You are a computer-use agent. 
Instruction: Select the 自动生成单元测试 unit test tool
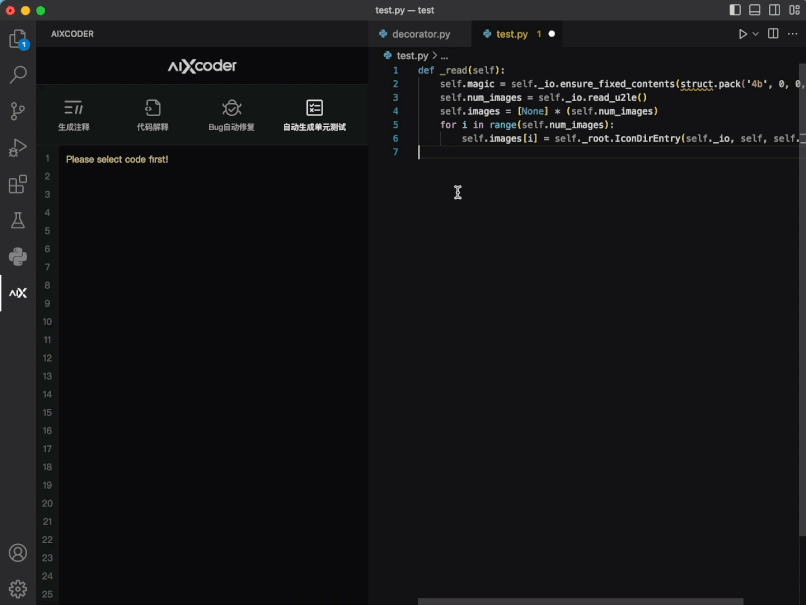click(314, 115)
